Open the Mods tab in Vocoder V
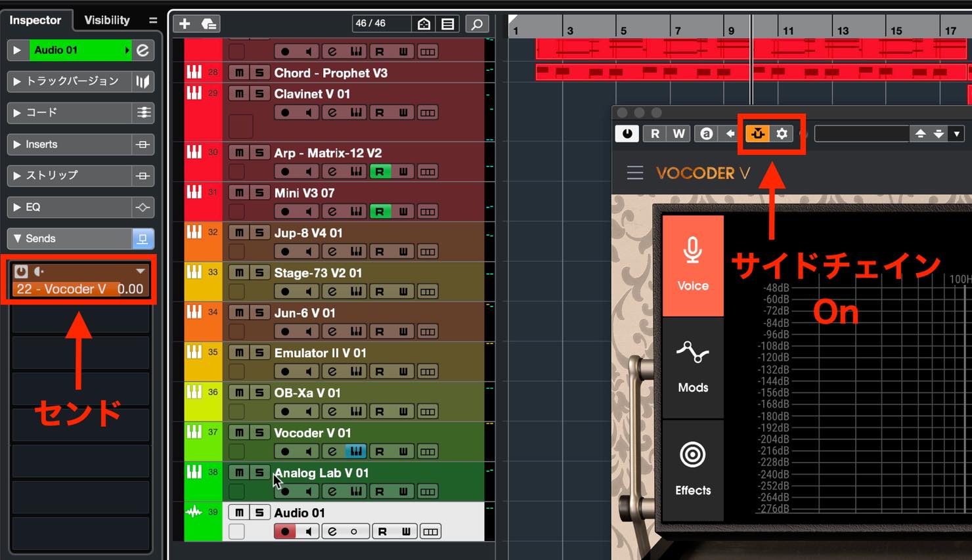 [693, 368]
